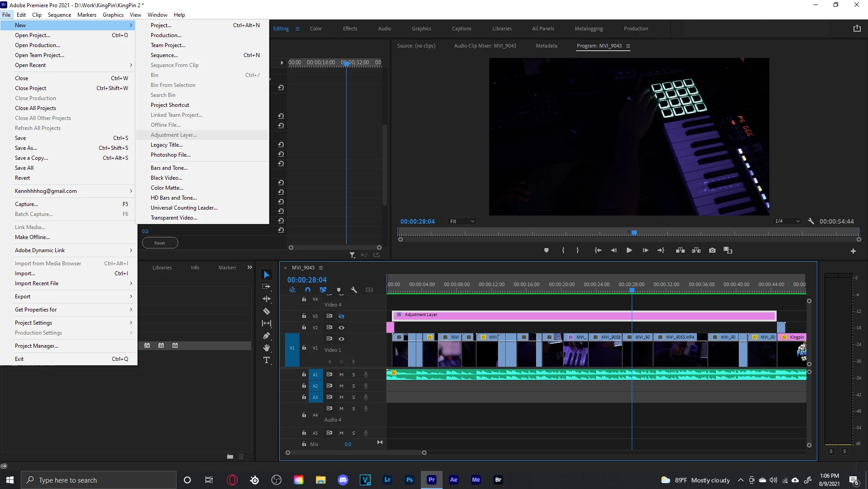
Task: Open the MVI_9043 timeline panel menu
Action: coord(321,268)
